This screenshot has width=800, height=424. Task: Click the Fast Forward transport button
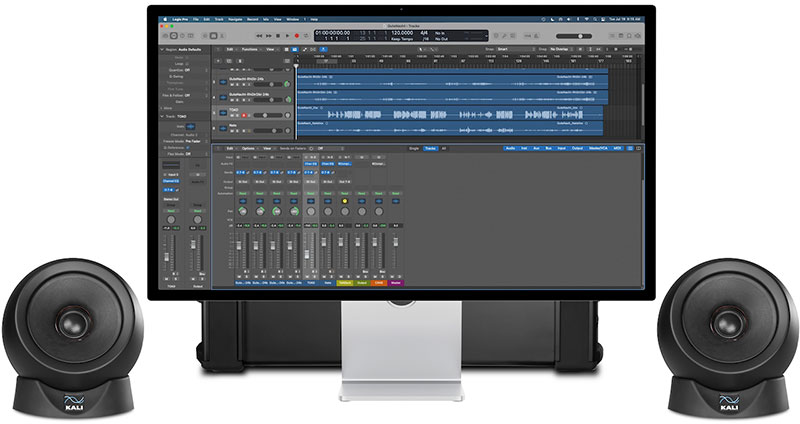269,36
